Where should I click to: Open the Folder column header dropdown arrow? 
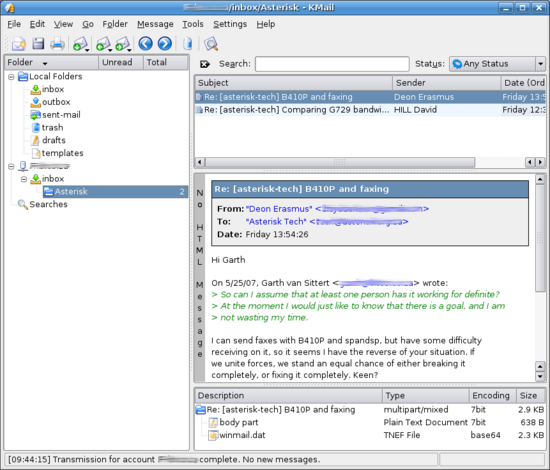click(x=45, y=63)
